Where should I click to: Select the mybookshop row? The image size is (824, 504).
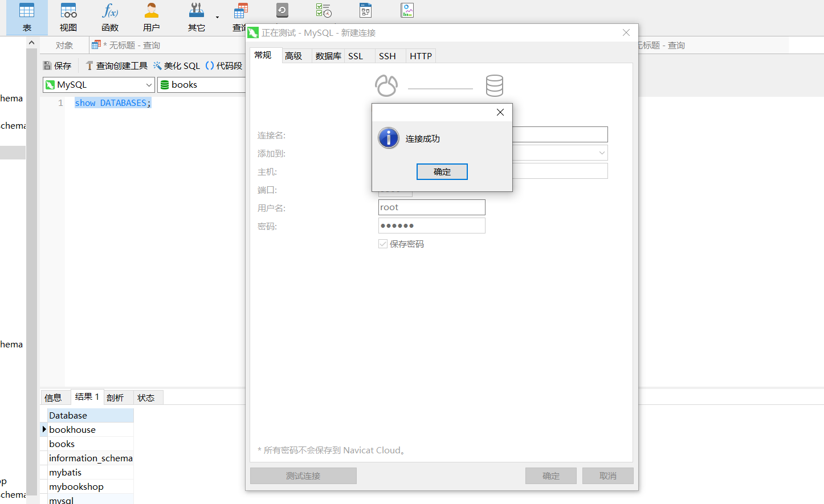pyautogui.click(x=91, y=487)
